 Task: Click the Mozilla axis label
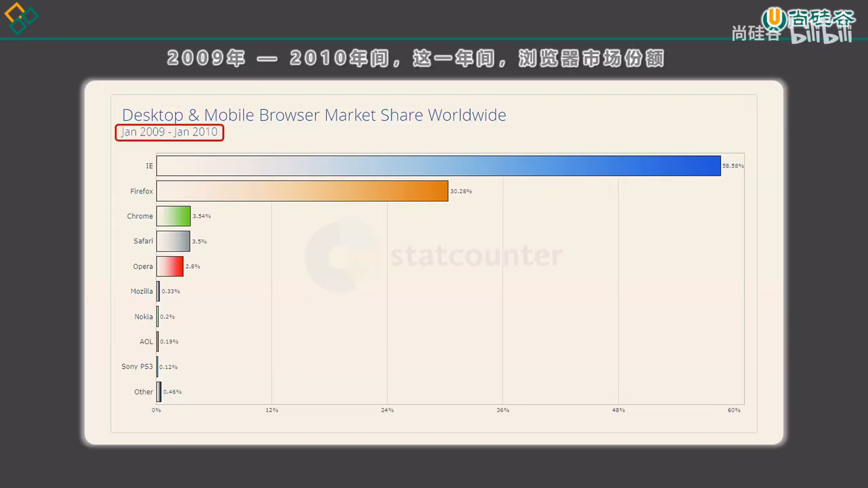(142, 291)
